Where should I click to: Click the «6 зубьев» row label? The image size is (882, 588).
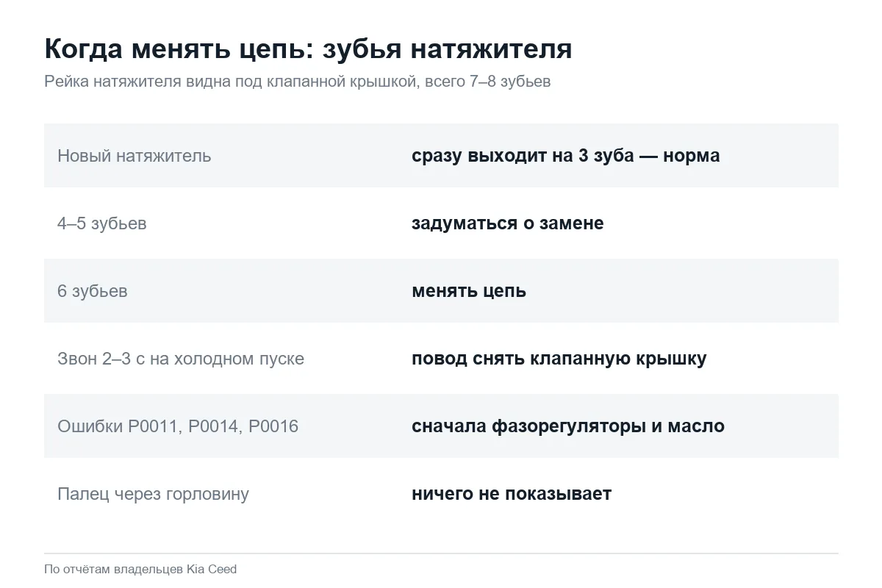point(92,291)
